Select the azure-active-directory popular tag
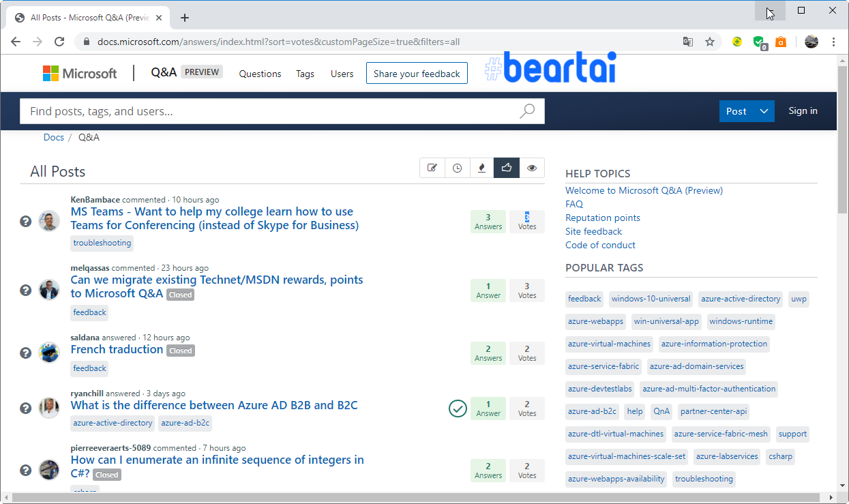The height and width of the screenshot is (504, 849). tap(741, 299)
